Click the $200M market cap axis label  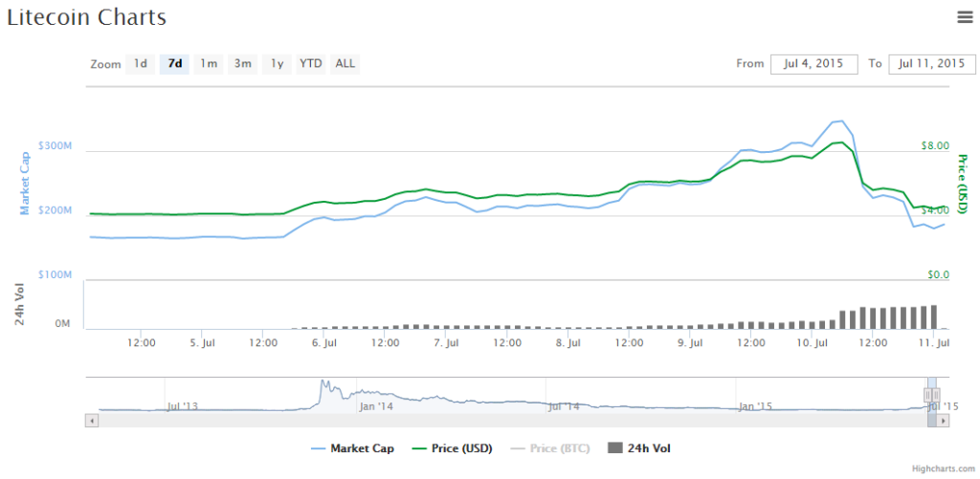pyautogui.click(x=55, y=210)
